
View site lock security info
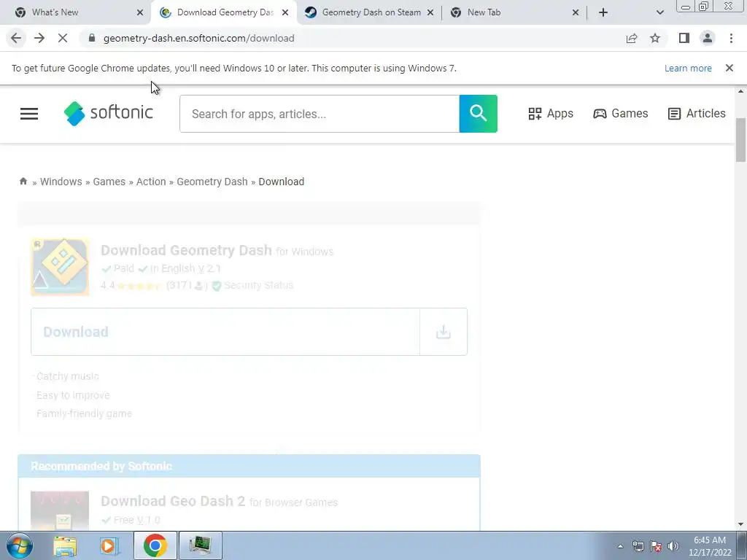(x=92, y=38)
